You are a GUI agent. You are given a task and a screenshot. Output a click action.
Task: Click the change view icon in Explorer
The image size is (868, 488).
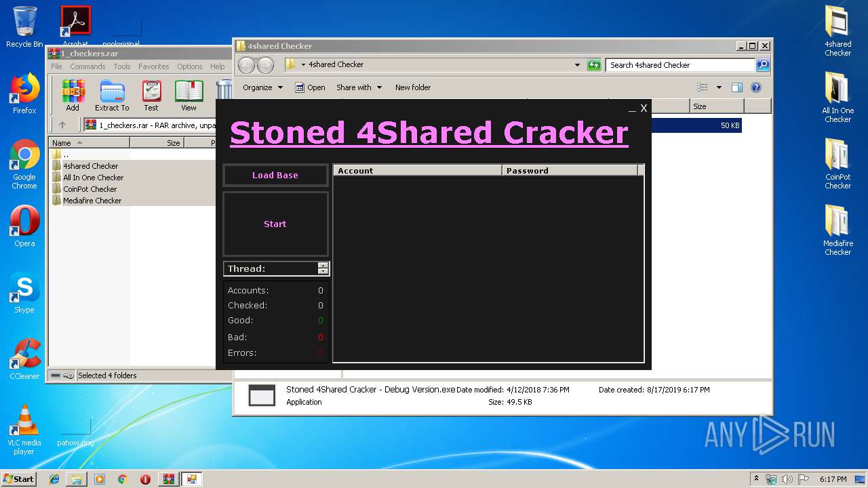coord(703,87)
